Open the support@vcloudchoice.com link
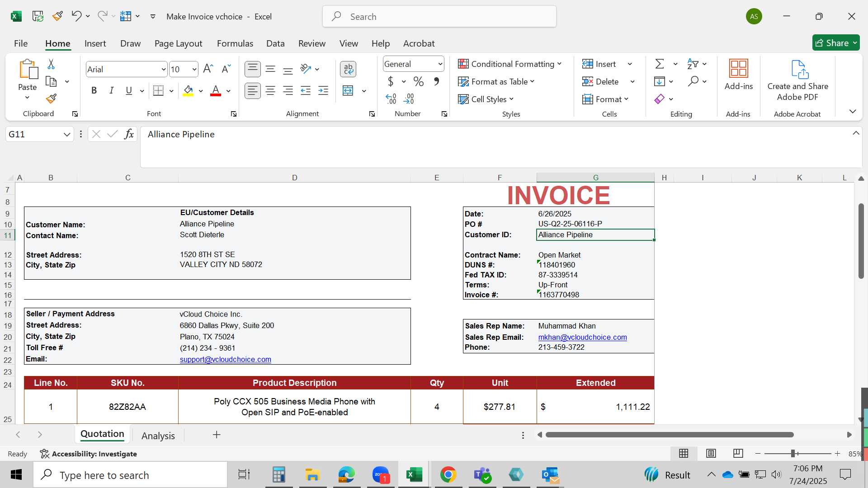 point(225,360)
